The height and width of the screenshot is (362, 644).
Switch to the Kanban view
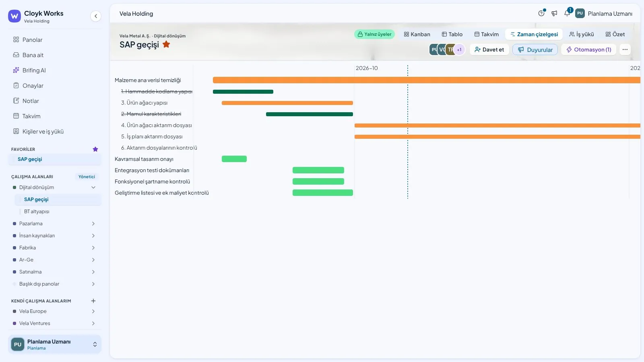click(x=417, y=34)
